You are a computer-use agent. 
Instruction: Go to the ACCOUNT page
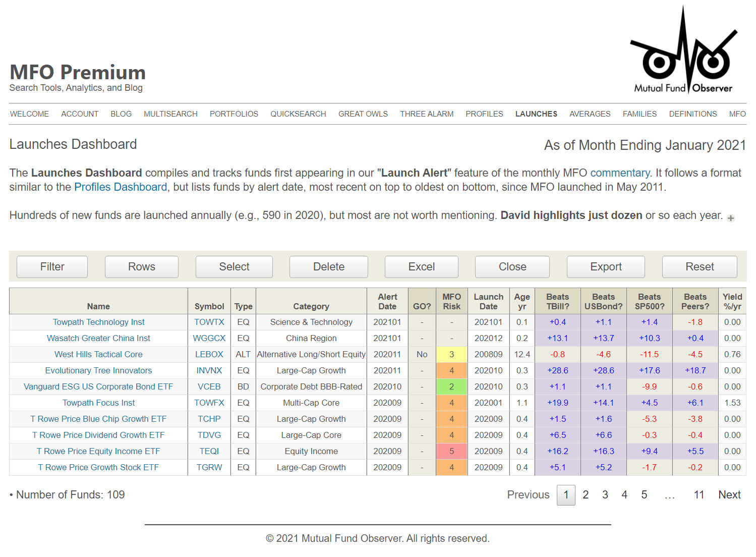[80, 114]
